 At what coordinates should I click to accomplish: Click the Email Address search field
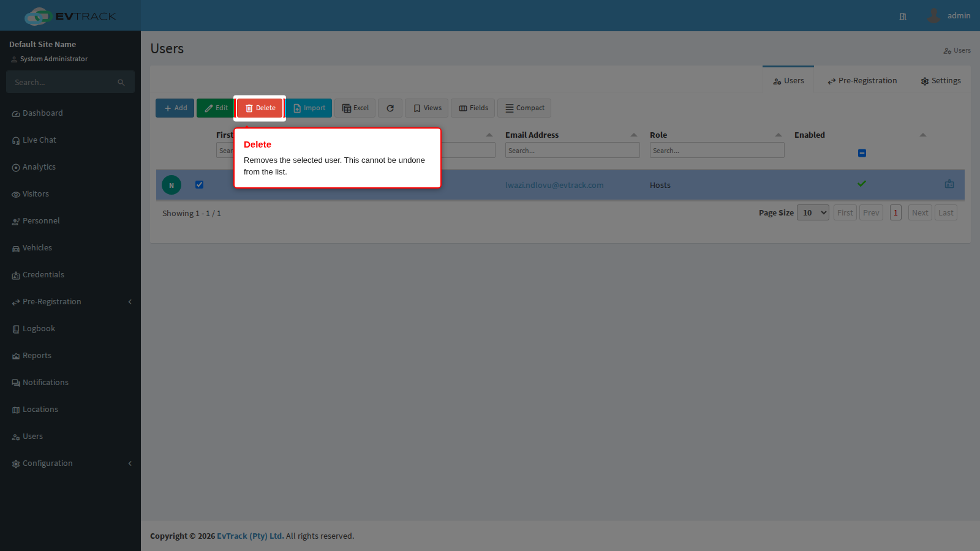(573, 150)
